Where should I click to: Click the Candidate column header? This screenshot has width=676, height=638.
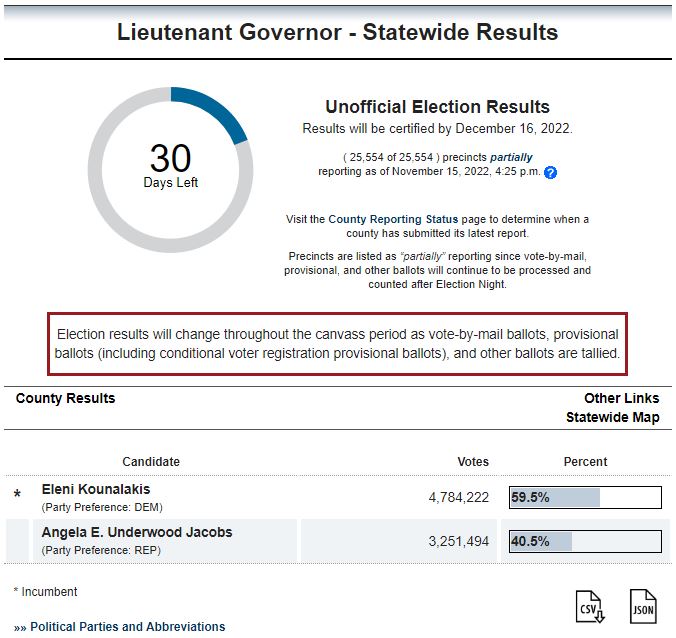tap(151, 462)
